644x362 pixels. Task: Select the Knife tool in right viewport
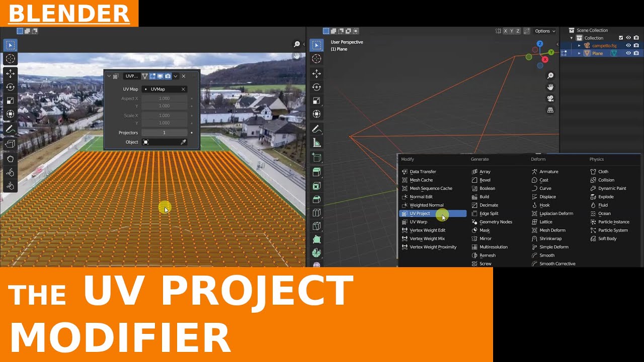coord(316,227)
